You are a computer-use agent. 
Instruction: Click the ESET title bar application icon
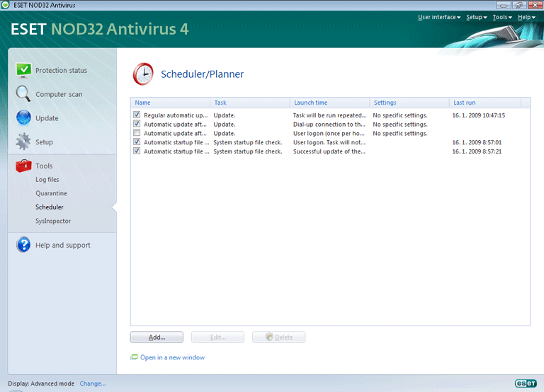(x=5, y=5)
